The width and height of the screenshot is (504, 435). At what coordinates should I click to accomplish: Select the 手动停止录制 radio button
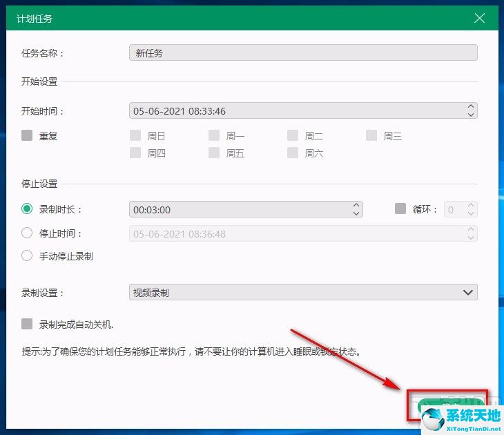pos(27,256)
